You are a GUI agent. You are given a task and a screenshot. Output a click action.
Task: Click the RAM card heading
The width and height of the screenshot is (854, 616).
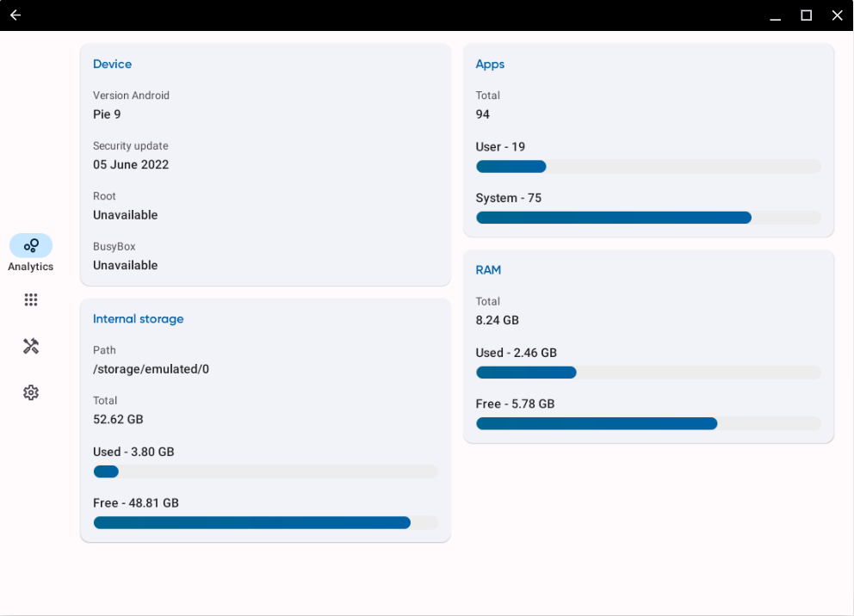[x=488, y=270]
